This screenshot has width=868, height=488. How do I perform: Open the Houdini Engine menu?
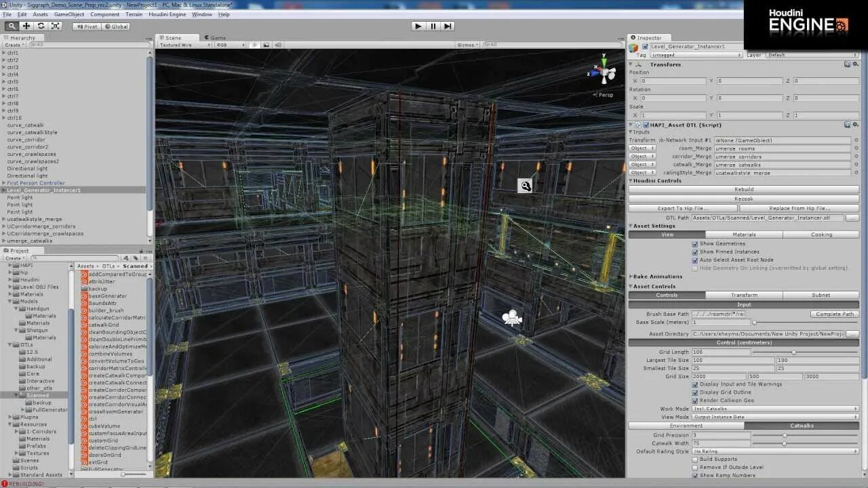coord(167,14)
